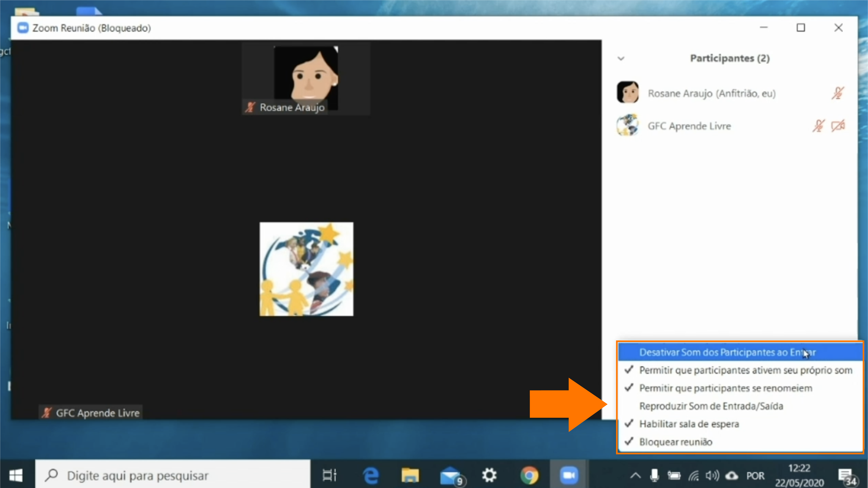
Task: Click the GFC Aprende Livre profile picture in video area
Action: pyautogui.click(x=306, y=269)
